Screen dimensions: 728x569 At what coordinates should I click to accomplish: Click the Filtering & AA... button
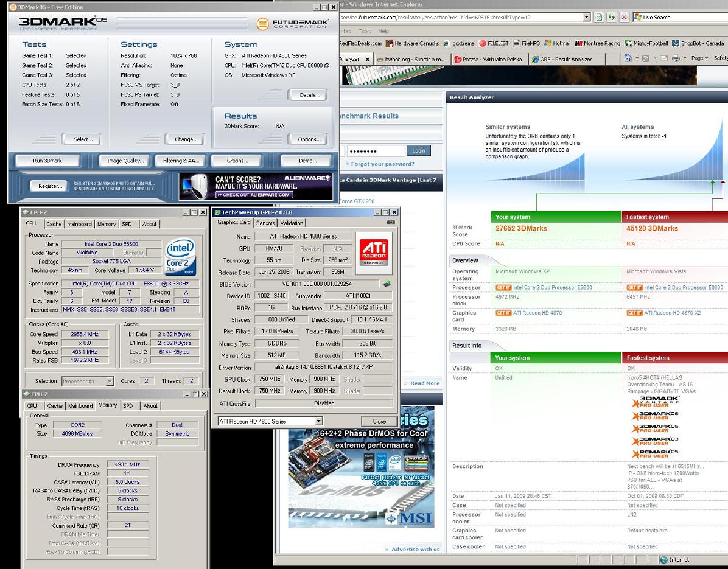point(181,161)
